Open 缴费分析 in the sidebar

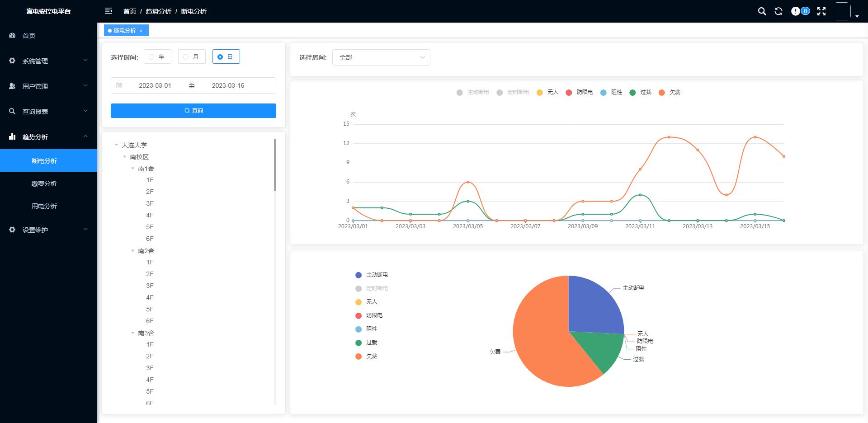(x=48, y=183)
